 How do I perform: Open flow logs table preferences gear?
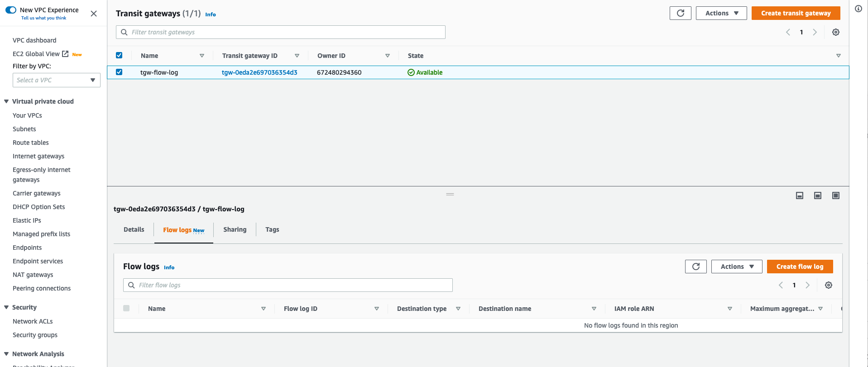click(x=829, y=285)
